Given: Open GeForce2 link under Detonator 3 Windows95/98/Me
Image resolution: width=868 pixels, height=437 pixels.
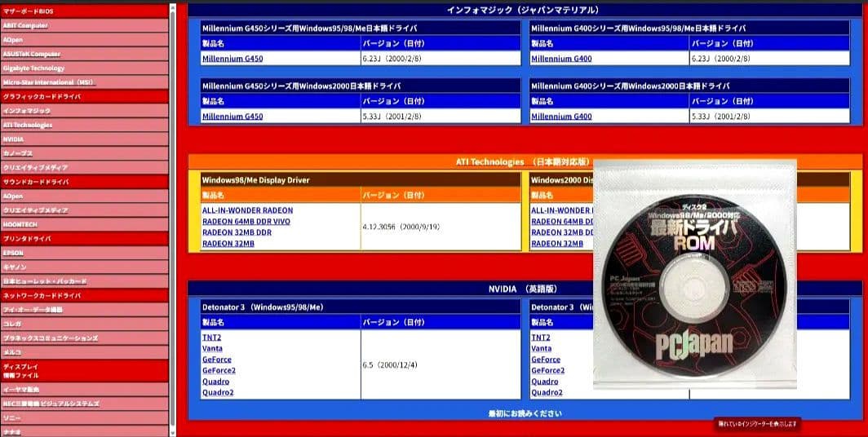Looking at the screenshot, I should point(219,371).
